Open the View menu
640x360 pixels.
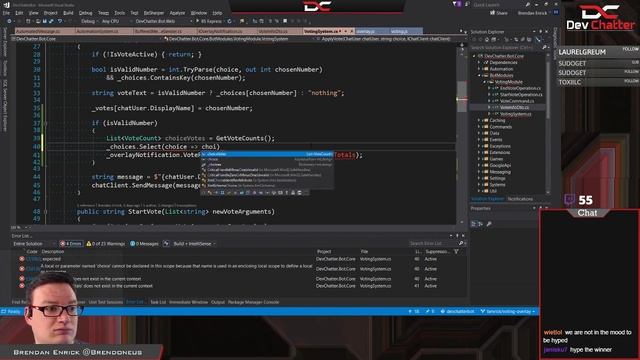click(33, 13)
